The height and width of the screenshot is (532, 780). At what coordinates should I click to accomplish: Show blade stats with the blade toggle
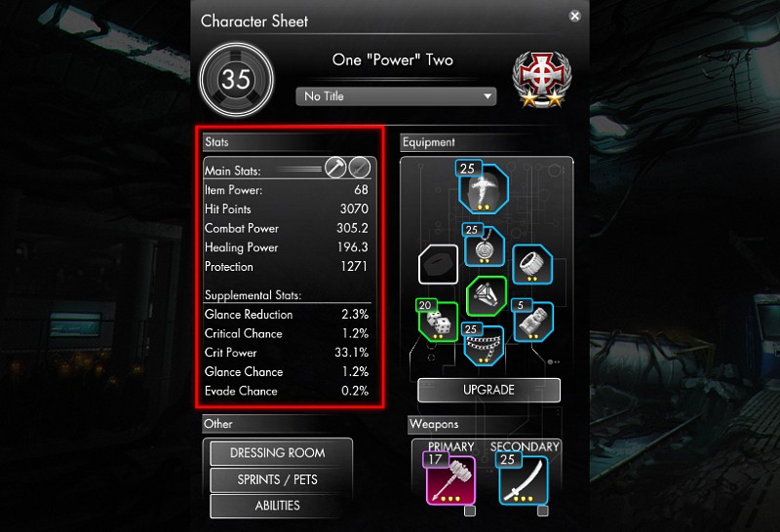point(359,167)
